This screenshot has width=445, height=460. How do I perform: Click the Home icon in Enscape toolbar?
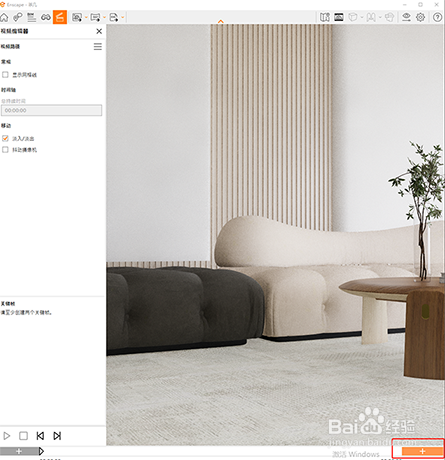[x=4, y=17]
